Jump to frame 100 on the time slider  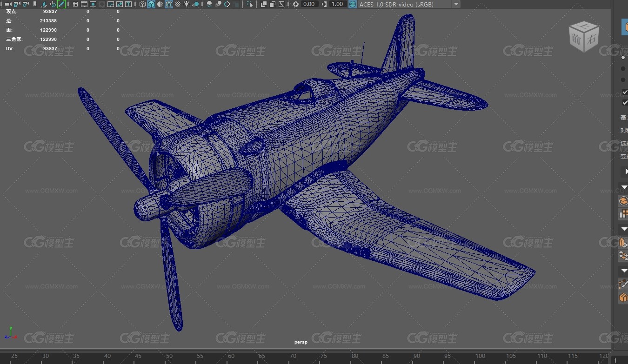point(480,357)
